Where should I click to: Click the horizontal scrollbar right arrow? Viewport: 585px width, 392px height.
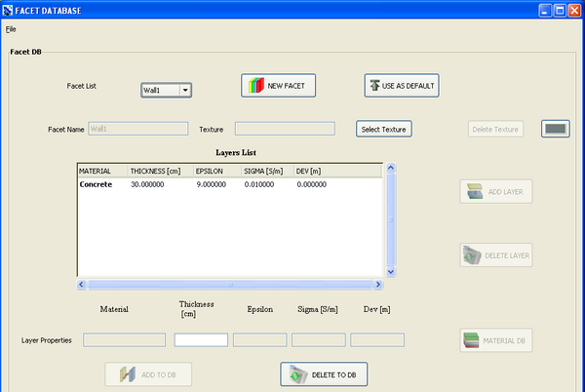pos(376,285)
